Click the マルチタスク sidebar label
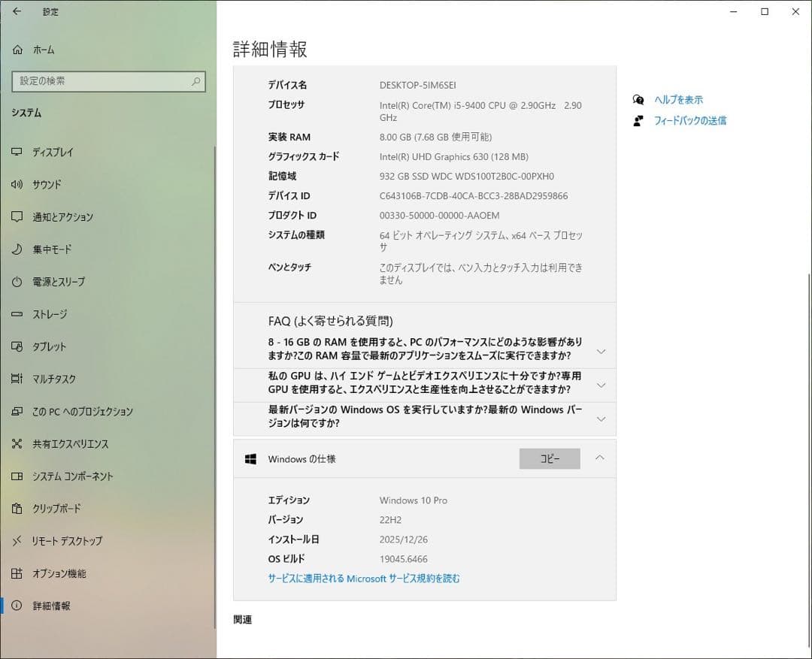 (54, 379)
